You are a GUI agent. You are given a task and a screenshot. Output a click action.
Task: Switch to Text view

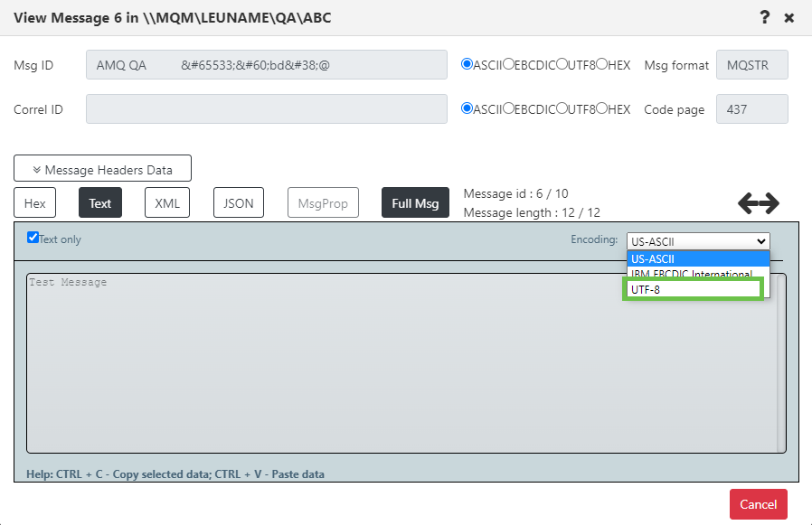(x=100, y=203)
